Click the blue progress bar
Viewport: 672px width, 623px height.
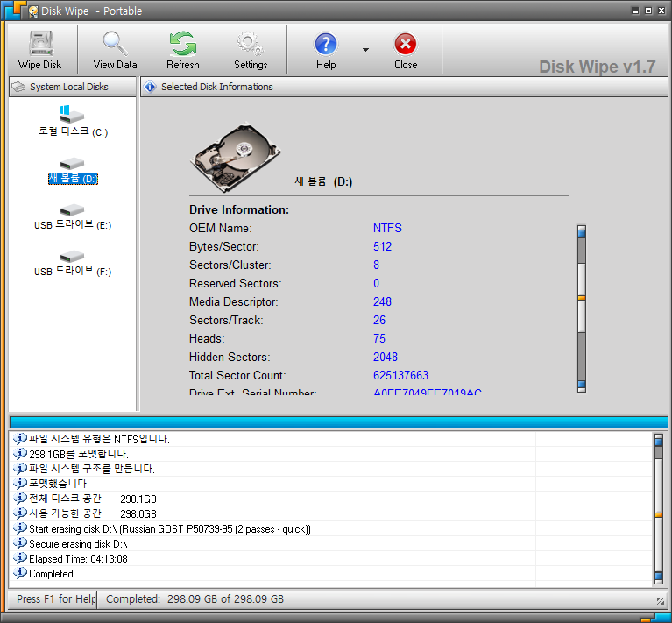pyautogui.click(x=337, y=422)
